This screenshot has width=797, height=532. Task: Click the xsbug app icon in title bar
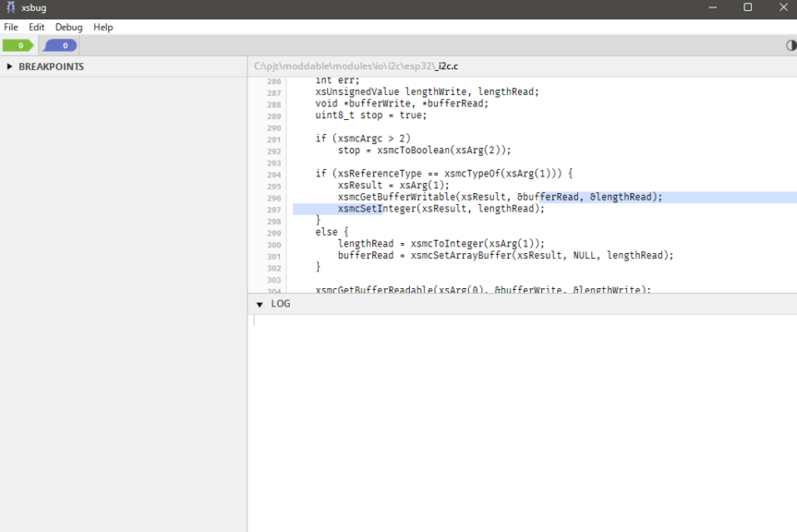[9, 7]
